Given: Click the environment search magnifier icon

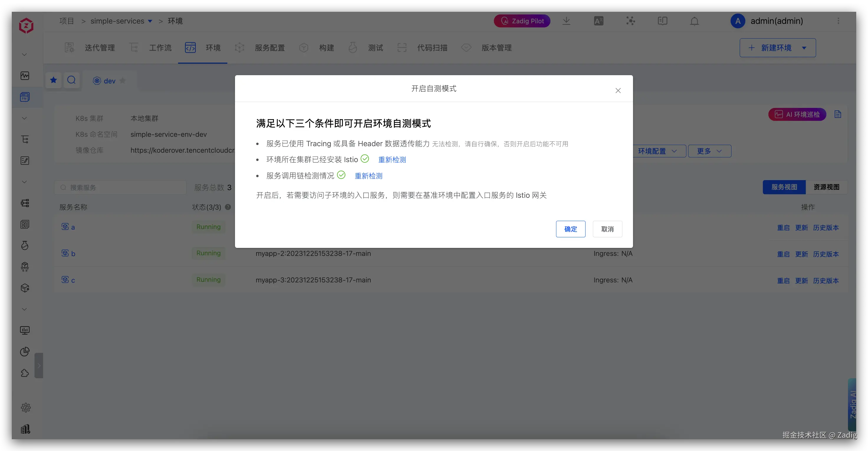Looking at the screenshot, I should click(x=71, y=80).
